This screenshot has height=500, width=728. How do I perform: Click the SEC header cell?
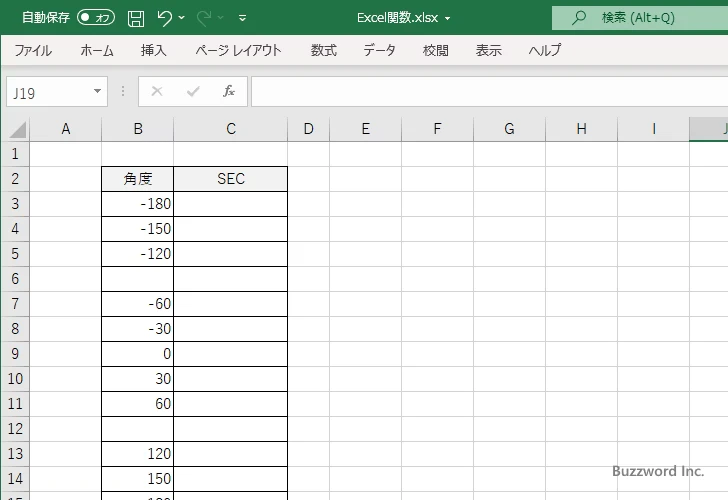tap(231, 179)
